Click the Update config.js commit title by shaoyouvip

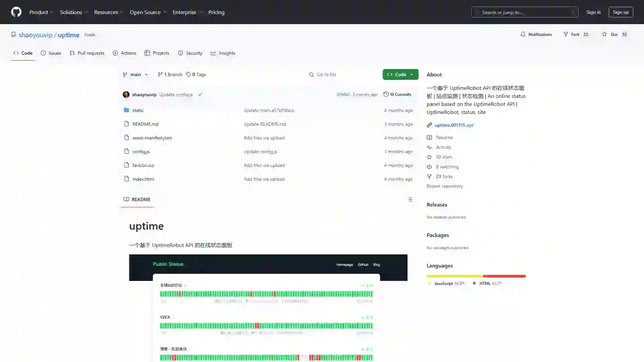click(x=176, y=95)
